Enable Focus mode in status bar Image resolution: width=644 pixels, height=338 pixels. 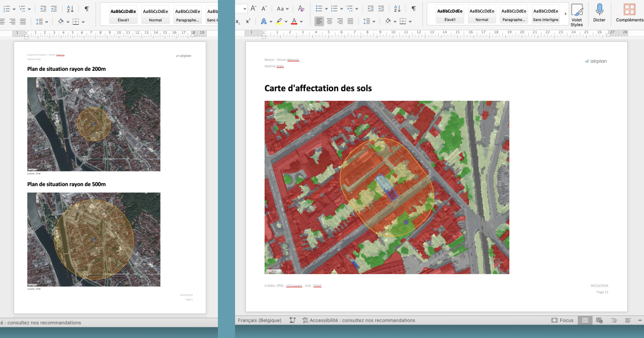pos(562,320)
